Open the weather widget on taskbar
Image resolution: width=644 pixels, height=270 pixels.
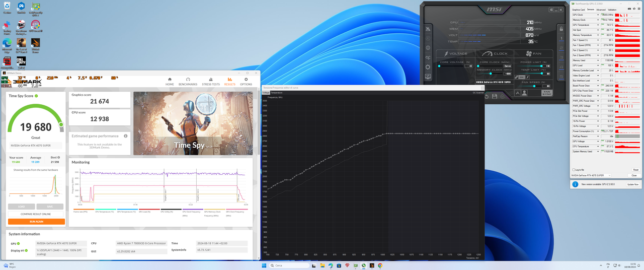pos(10,265)
